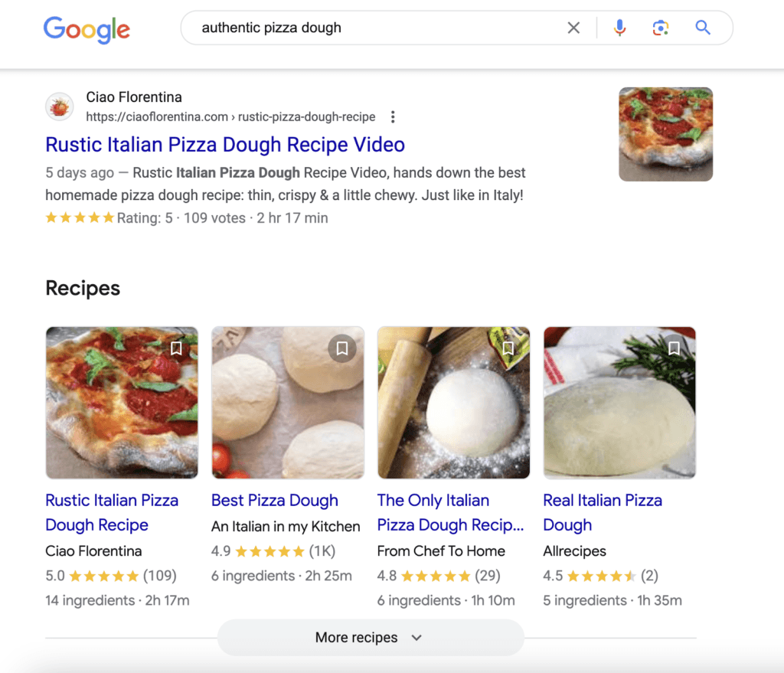Screen dimensions: 784x673
Task: Click the magnifier search button
Action: (x=703, y=28)
